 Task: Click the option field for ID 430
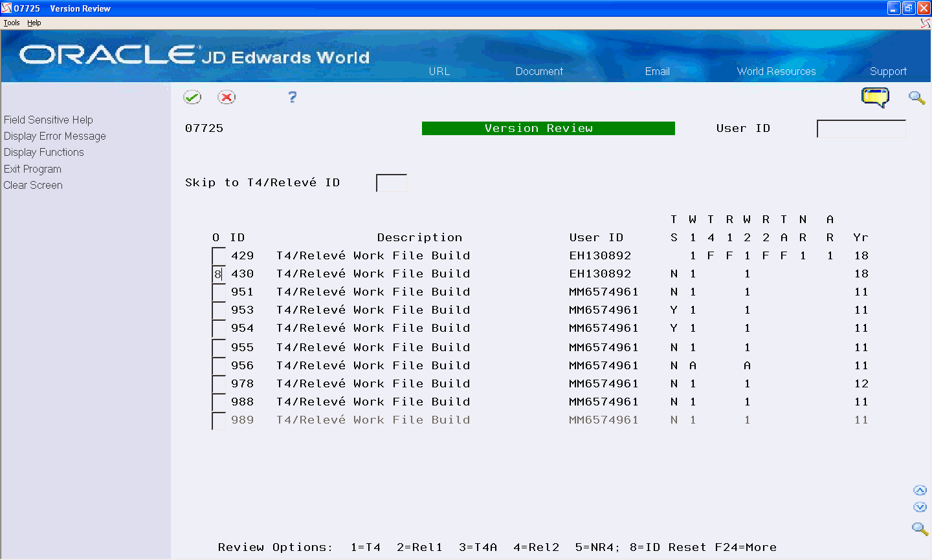click(219, 274)
